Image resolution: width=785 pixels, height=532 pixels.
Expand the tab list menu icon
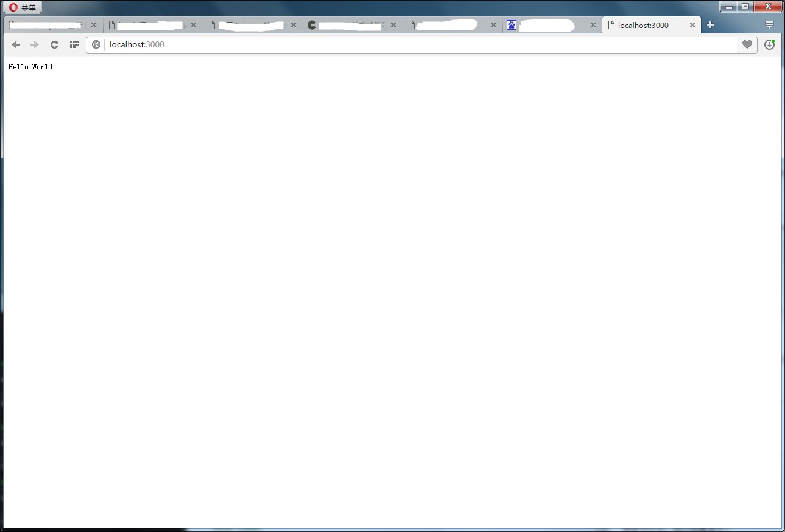[x=769, y=25]
